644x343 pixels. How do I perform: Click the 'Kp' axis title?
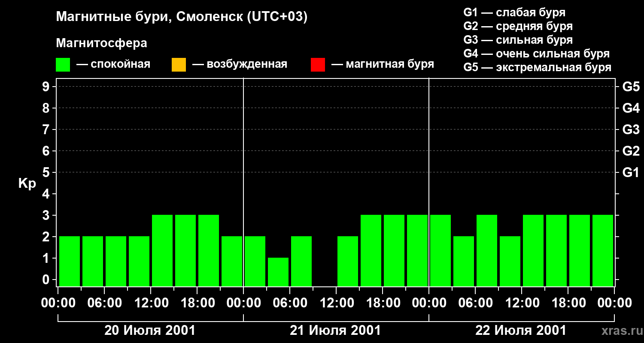click(x=27, y=184)
